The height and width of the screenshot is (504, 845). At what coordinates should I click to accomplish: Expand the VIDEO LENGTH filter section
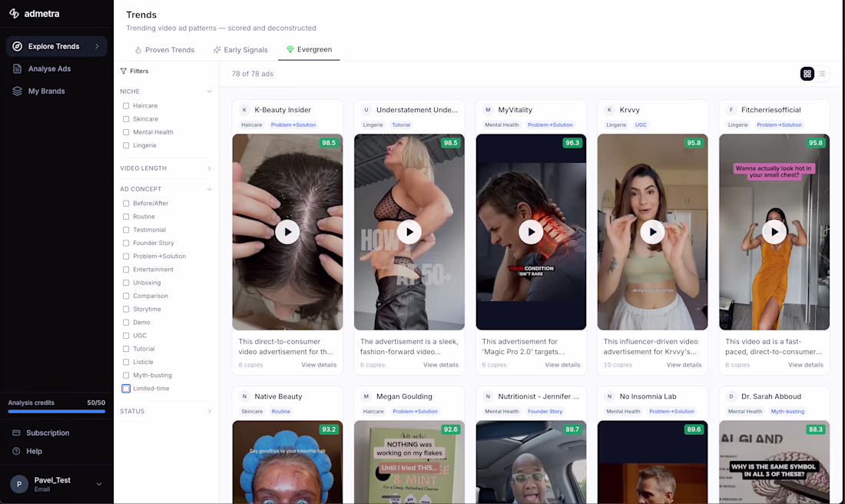209,168
